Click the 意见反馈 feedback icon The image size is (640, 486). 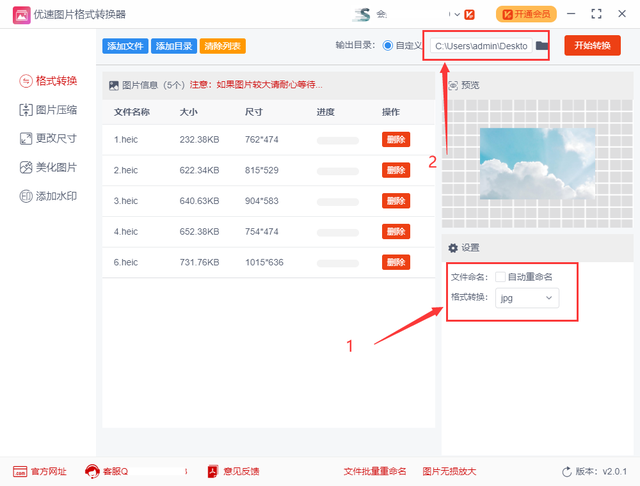[213, 471]
